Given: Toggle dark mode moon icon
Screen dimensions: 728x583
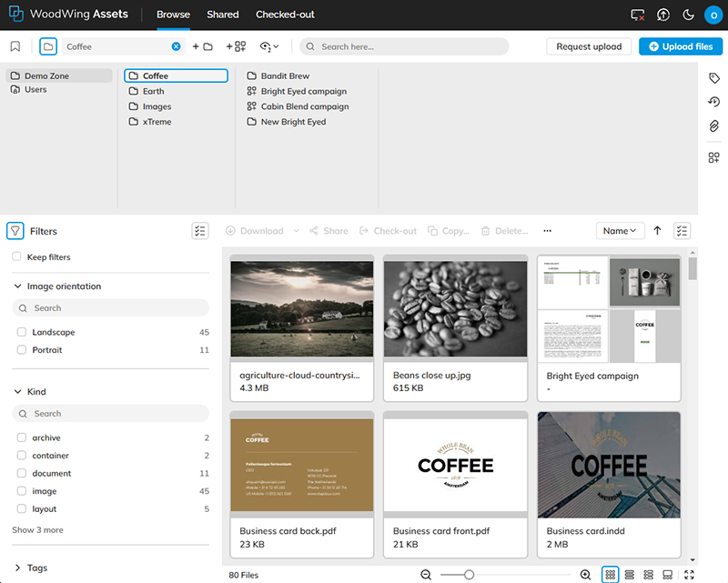Looking at the screenshot, I should coord(688,15).
